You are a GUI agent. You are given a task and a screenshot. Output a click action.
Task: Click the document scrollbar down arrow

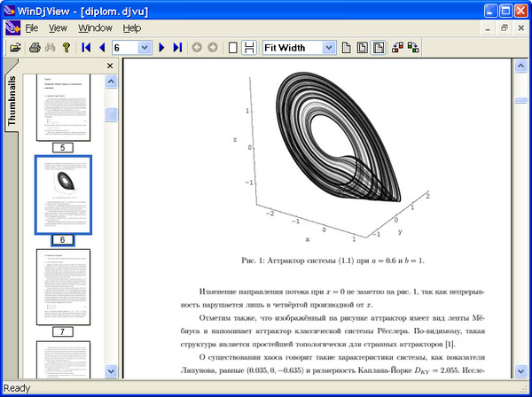[520, 371]
